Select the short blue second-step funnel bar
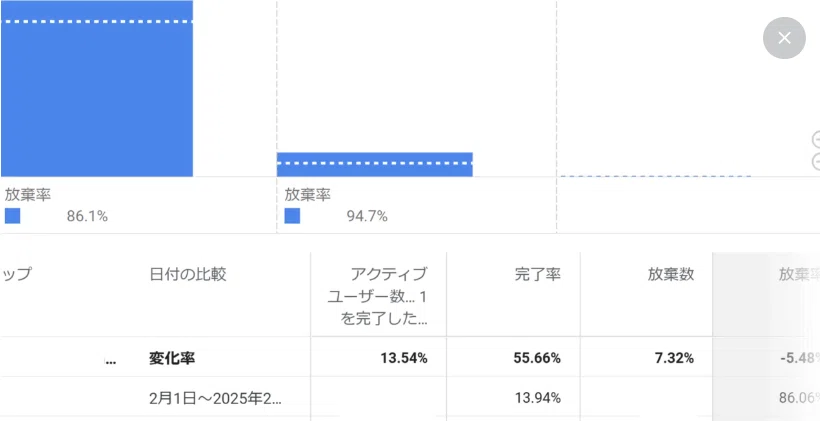This screenshot has width=820, height=421. pyautogui.click(x=374, y=165)
